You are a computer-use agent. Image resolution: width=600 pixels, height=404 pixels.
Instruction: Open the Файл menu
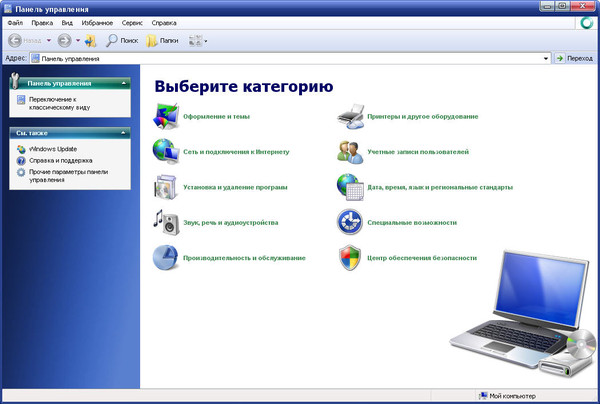pyautogui.click(x=15, y=23)
